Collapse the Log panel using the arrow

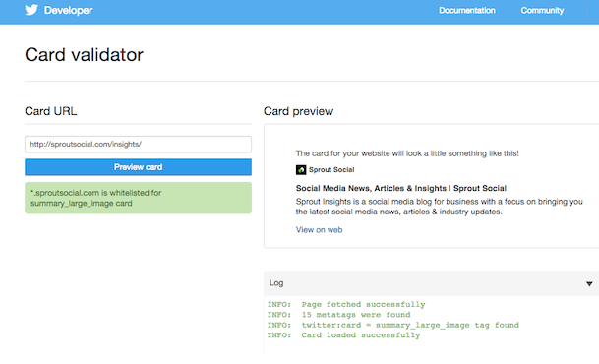pos(589,283)
